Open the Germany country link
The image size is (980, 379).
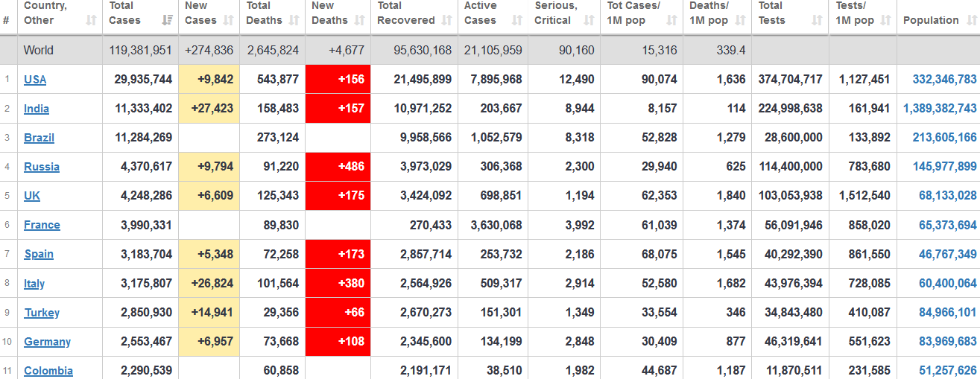[x=47, y=342]
